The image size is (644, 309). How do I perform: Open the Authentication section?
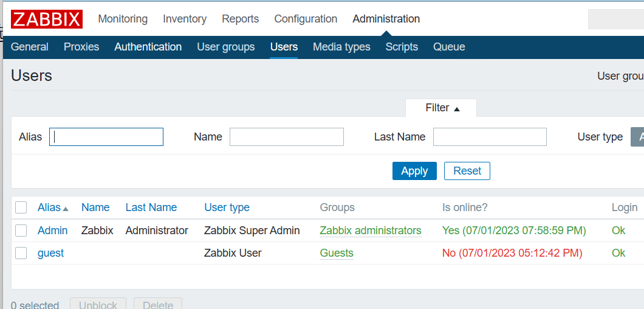tap(148, 47)
